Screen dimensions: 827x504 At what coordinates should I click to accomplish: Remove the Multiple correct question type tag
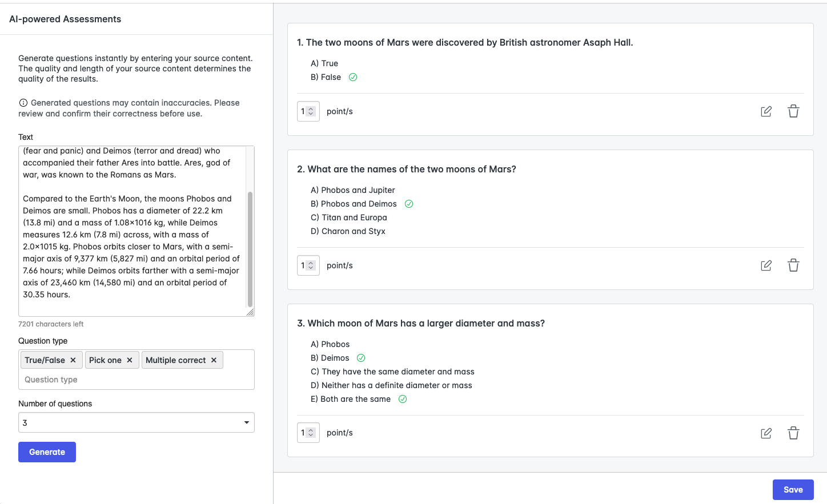(x=214, y=360)
